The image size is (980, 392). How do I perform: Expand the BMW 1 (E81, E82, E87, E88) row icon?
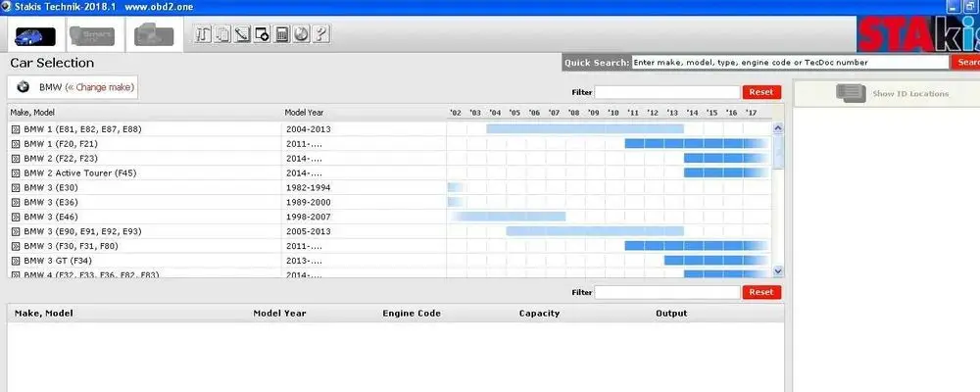[x=16, y=129]
